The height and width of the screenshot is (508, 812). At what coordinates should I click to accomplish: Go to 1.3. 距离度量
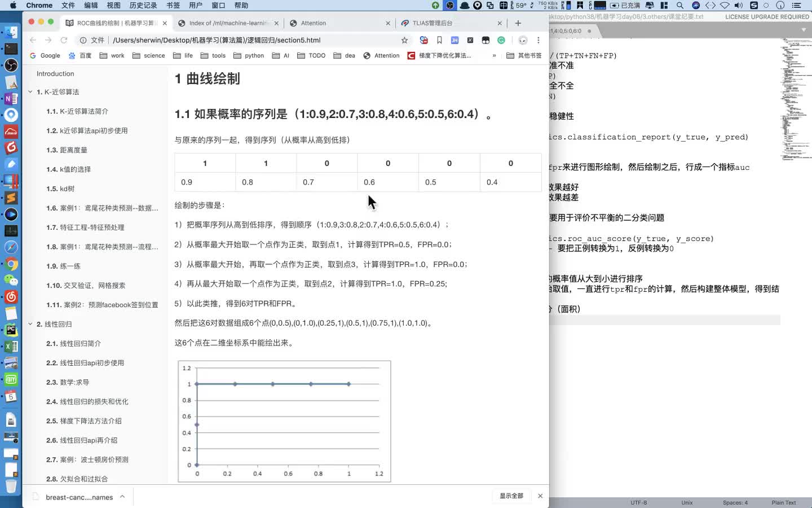(67, 150)
